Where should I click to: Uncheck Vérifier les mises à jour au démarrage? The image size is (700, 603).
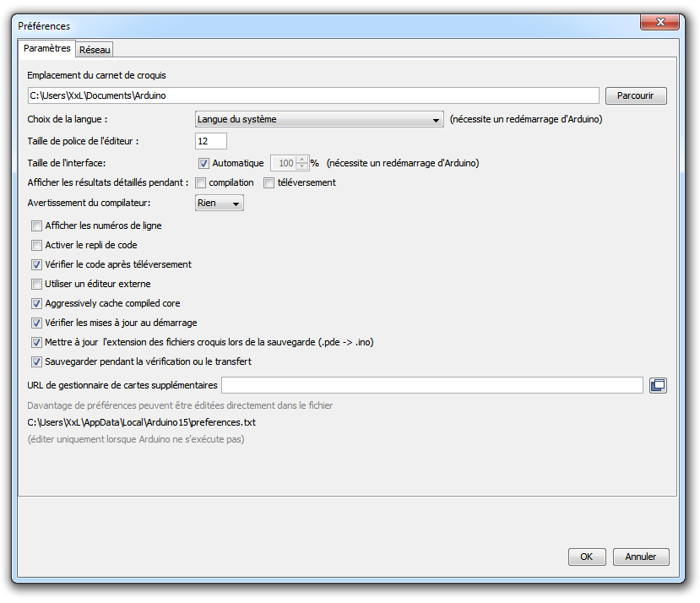[36, 323]
